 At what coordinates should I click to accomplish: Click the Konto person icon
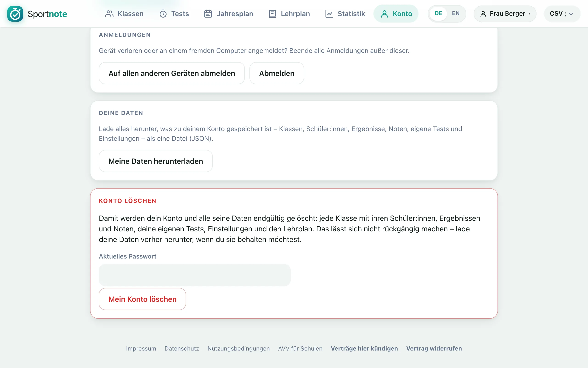pos(384,14)
